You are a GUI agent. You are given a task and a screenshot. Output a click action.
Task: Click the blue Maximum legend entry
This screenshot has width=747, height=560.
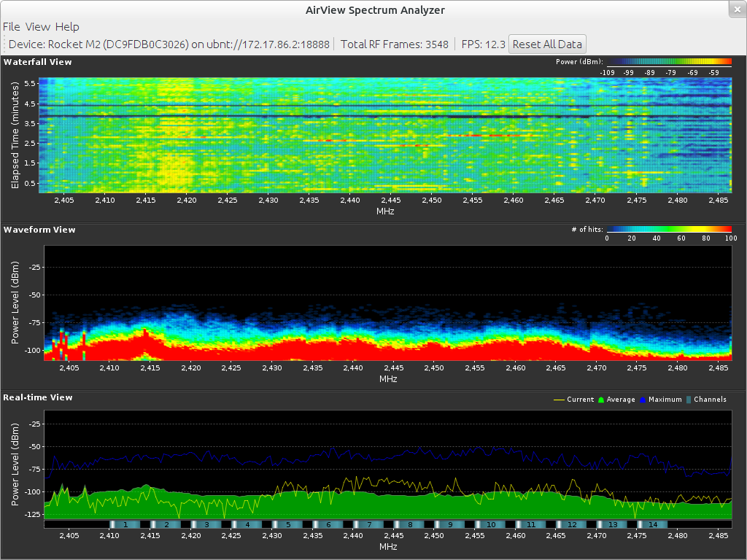click(665, 400)
